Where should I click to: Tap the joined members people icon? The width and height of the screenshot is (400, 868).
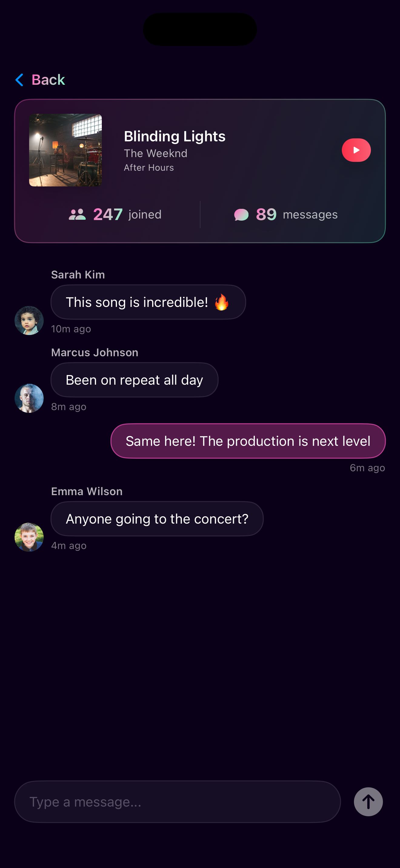point(77,214)
